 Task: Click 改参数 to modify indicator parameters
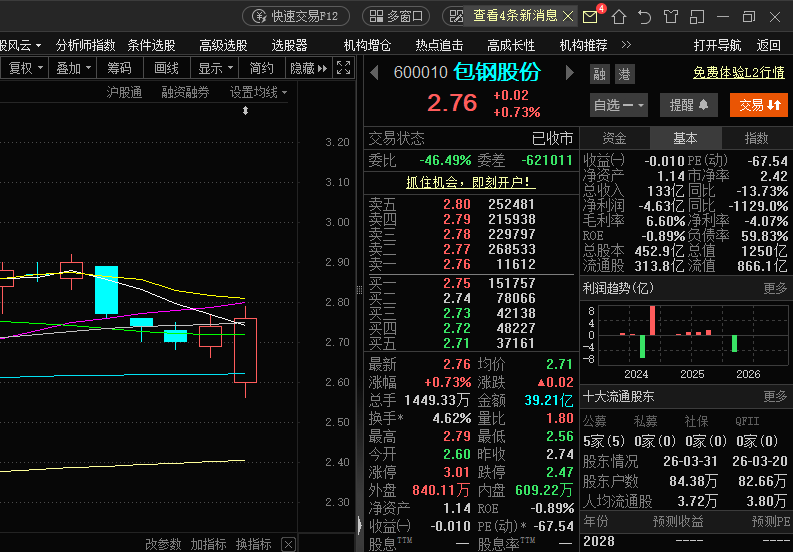163,544
